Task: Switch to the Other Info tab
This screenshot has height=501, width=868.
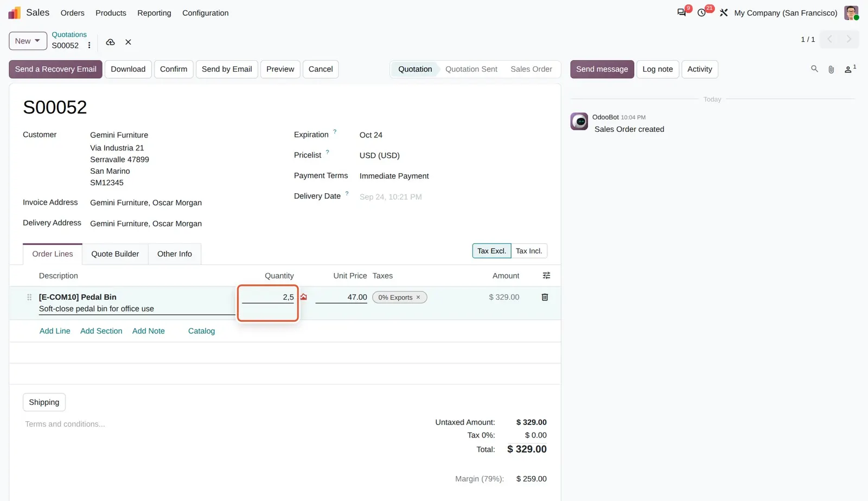Action: [175, 254]
